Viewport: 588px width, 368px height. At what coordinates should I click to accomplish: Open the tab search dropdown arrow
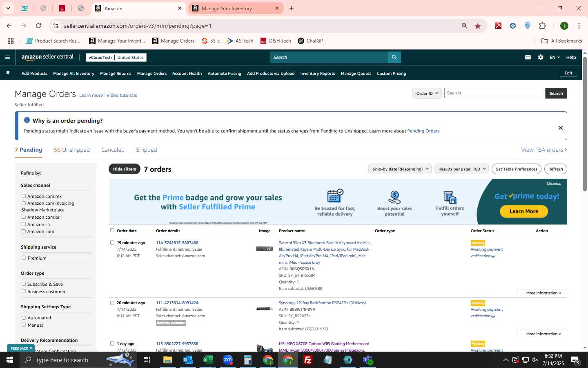coord(8,8)
